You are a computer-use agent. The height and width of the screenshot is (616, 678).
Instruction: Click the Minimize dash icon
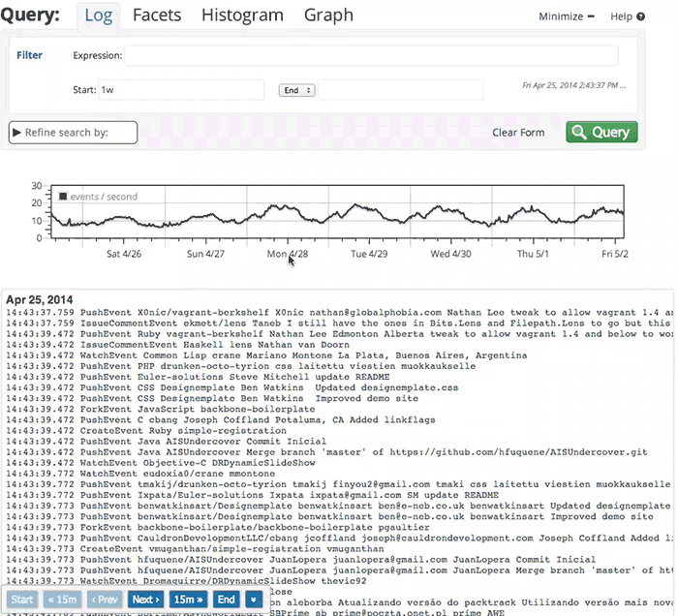(x=591, y=16)
